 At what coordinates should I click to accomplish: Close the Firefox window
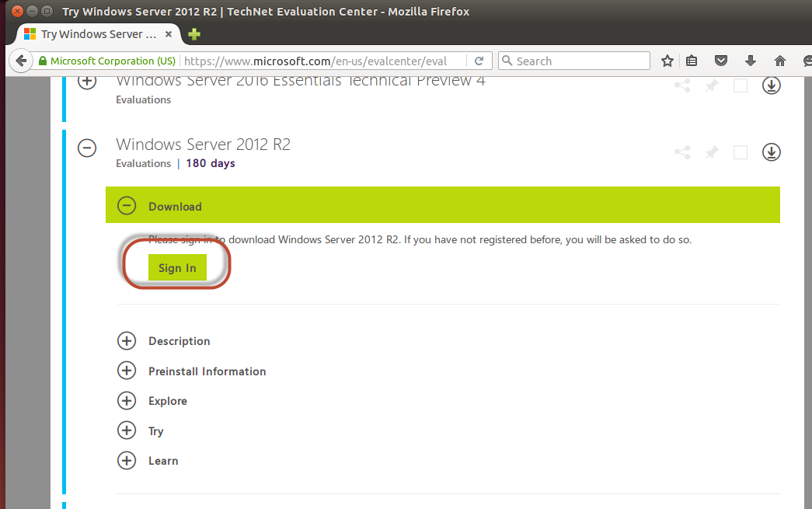pyautogui.click(x=17, y=11)
